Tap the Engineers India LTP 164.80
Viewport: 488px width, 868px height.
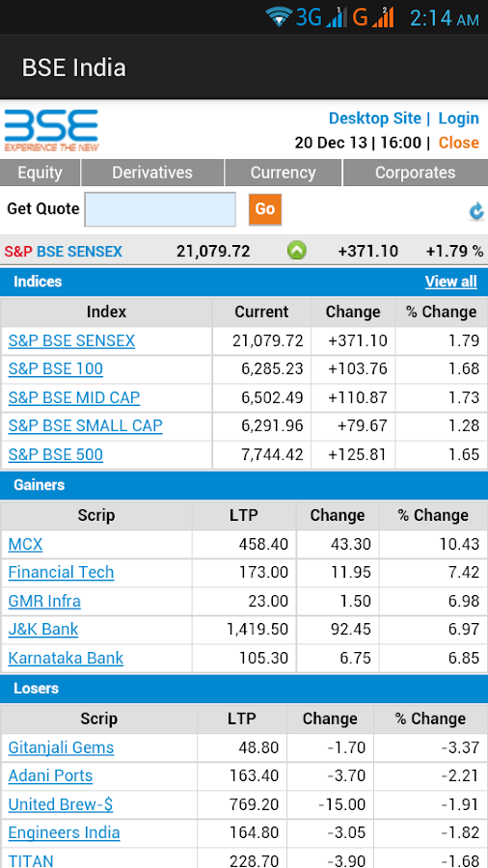254,833
